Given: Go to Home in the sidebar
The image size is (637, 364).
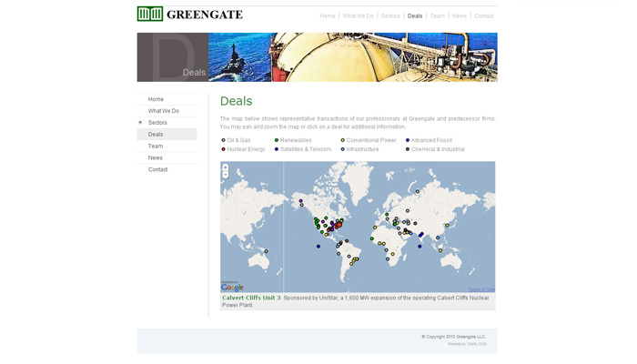Looking at the screenshot, I should click(167, 99).
